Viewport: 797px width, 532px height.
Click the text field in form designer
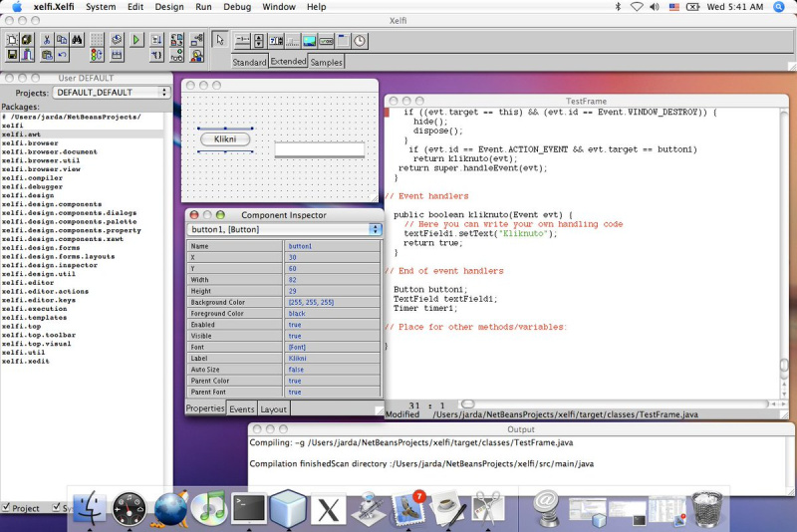[320, 150]
